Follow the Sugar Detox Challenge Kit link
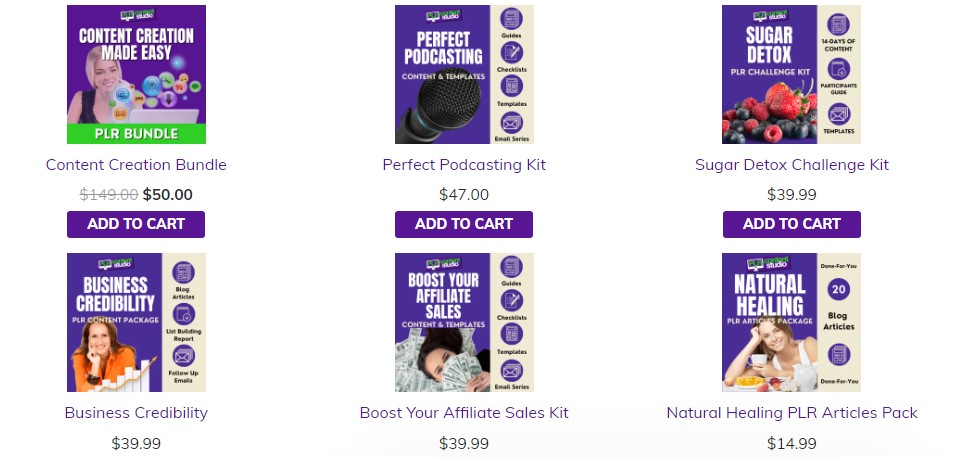953x457 pixels. [x=792, y=165]
